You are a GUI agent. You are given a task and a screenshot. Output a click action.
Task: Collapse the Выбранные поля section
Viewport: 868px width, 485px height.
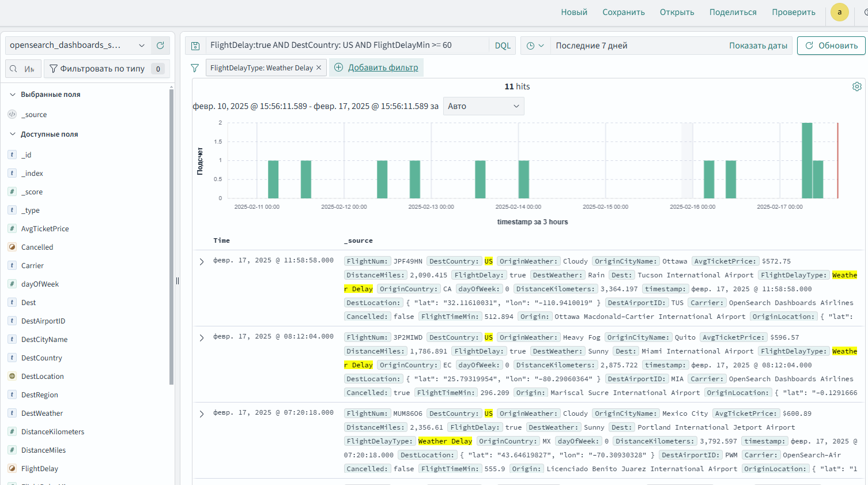pos(13,95)
